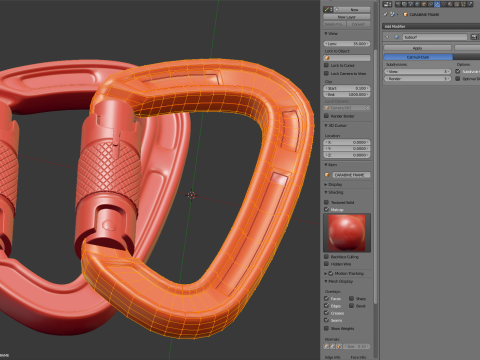
Task: Click the Lock to Object selector field
Action: point(347,58)
